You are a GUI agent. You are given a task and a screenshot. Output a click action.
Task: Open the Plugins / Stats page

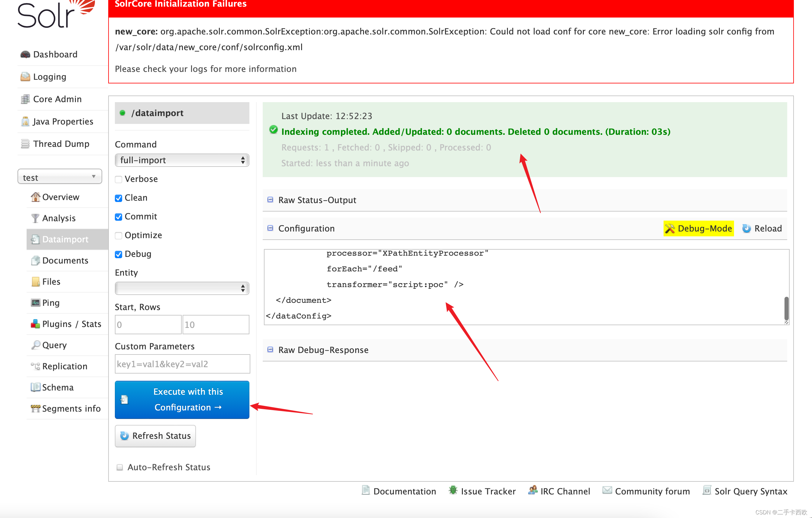67,324
